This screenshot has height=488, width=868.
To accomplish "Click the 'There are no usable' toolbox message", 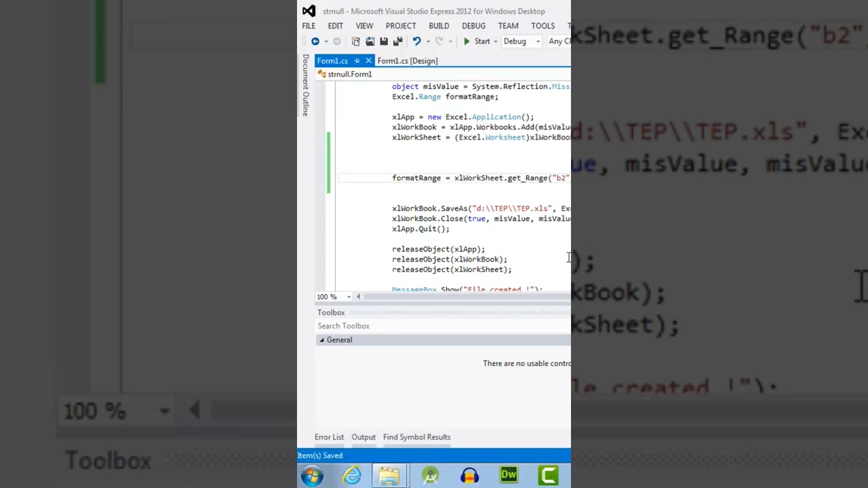I will pyautogui.click(x=526, y=363).
